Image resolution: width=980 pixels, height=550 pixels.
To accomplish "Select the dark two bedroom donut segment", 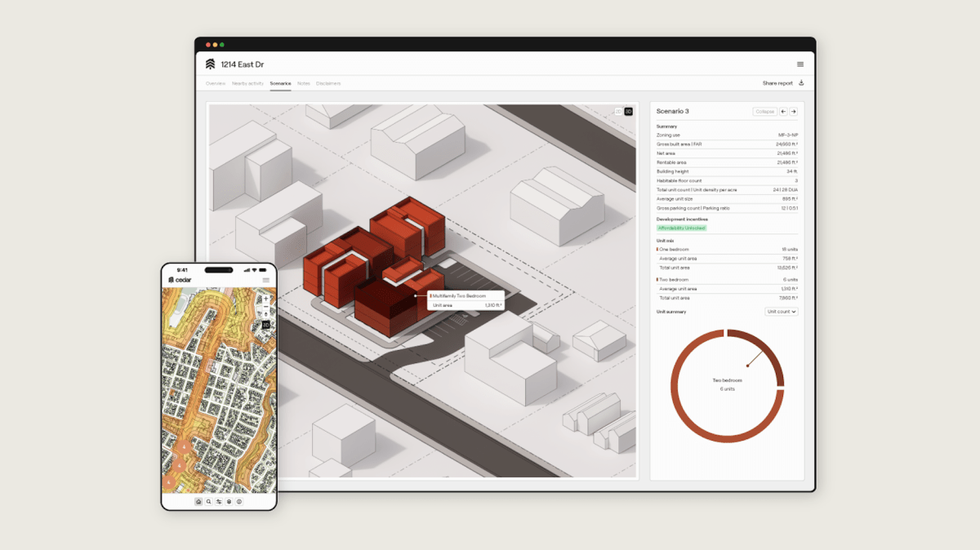I will 774,359.
